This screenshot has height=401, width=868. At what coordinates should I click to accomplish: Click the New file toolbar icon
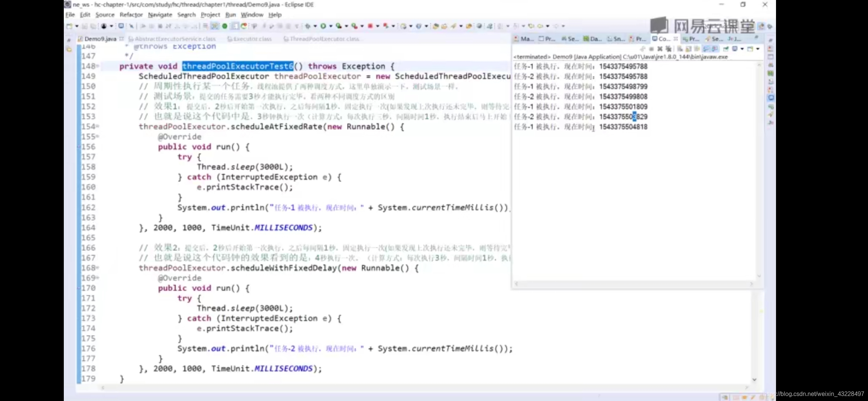[69, 26]
